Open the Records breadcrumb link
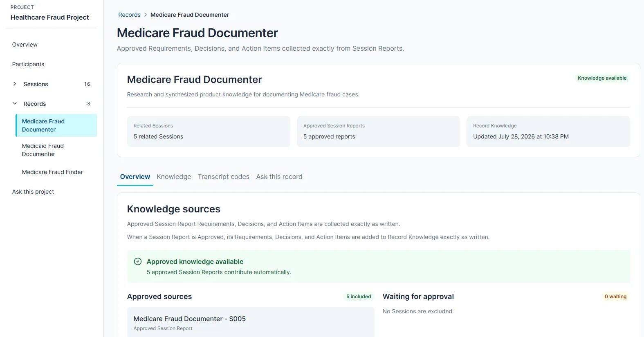644x337 pixels. coord(129,15)
